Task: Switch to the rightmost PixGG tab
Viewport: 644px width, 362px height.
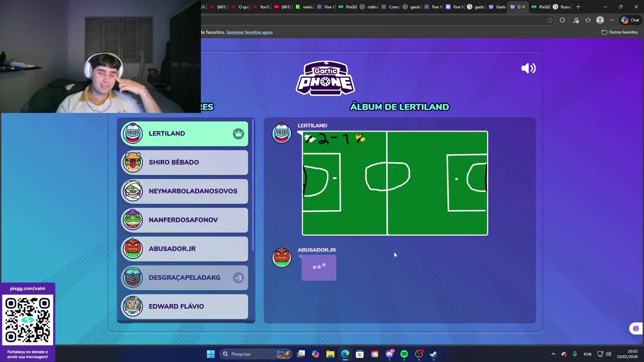Action: pos(541,7)
